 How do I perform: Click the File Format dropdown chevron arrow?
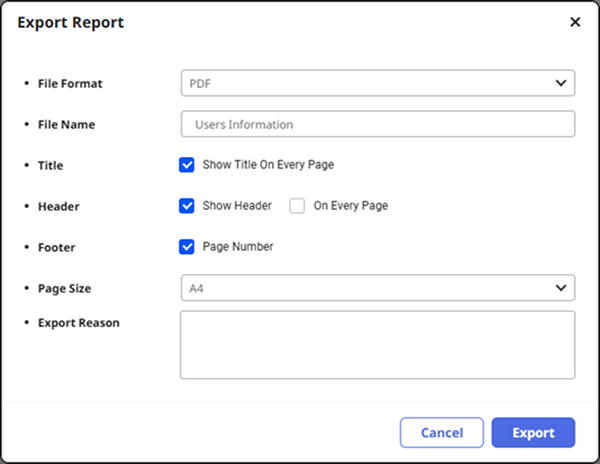tap(560, 83)
